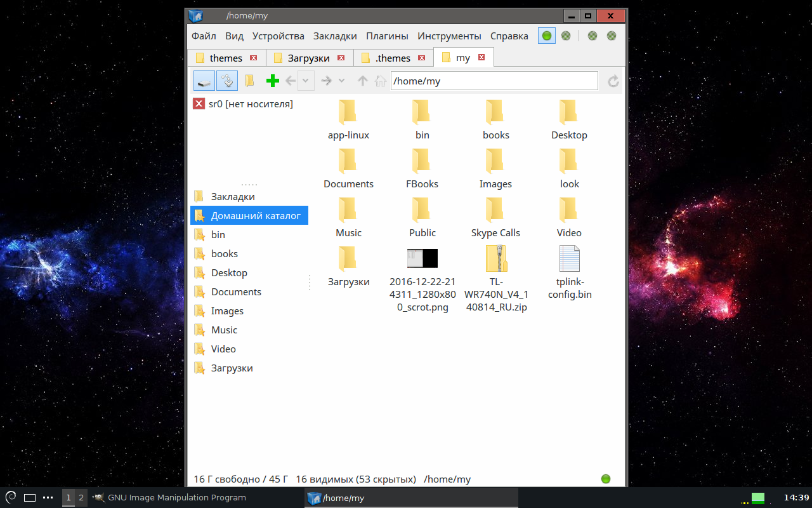The width and height of the screenshot is (812, 508).
Task: Open the Устройства menu
Action: (278, 36)
